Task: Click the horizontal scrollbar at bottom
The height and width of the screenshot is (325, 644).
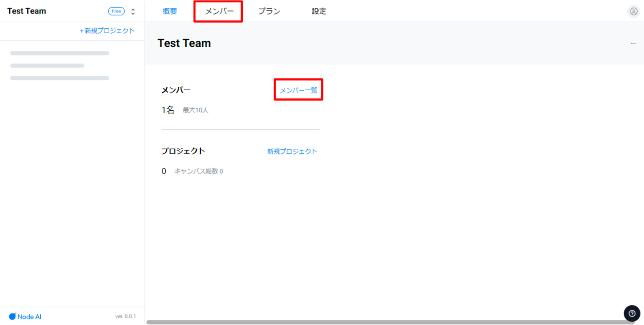Action: (391, 322)
